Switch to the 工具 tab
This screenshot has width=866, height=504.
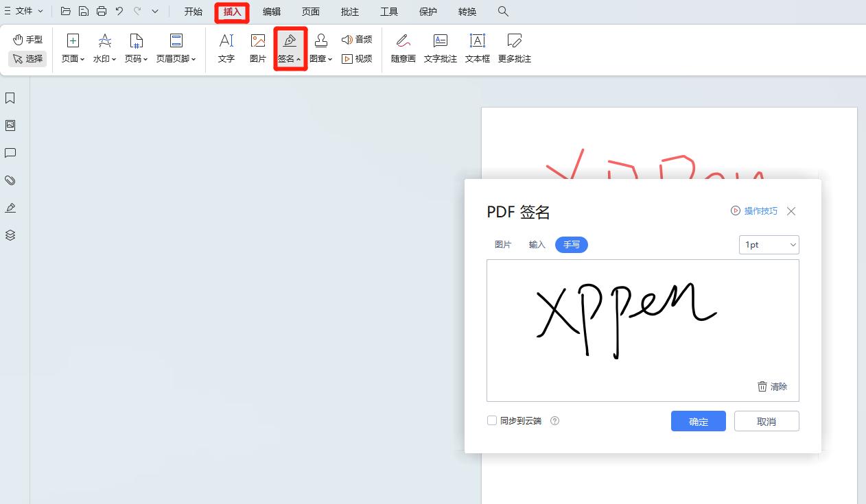(x=389, y=12)
